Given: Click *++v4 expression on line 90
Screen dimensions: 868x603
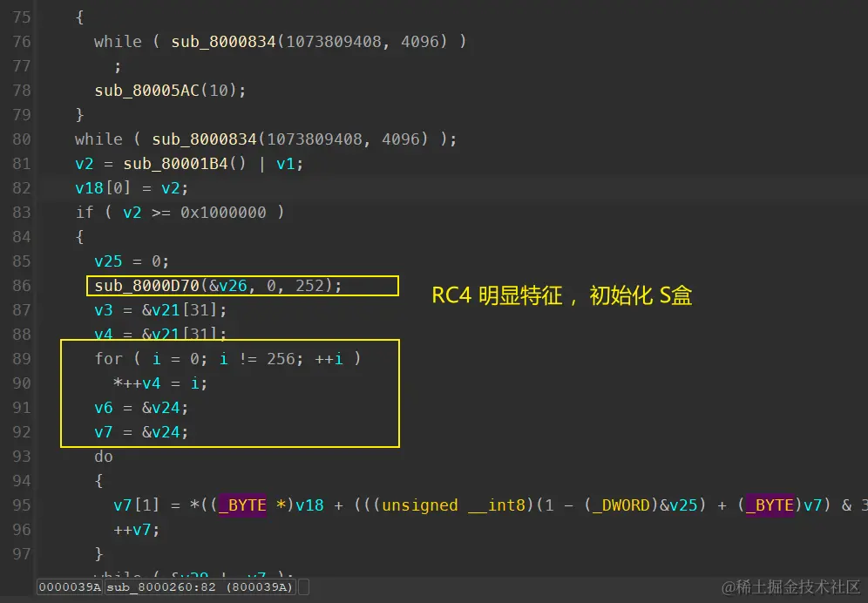Looking at the screenshot, I should coord(137,383).
